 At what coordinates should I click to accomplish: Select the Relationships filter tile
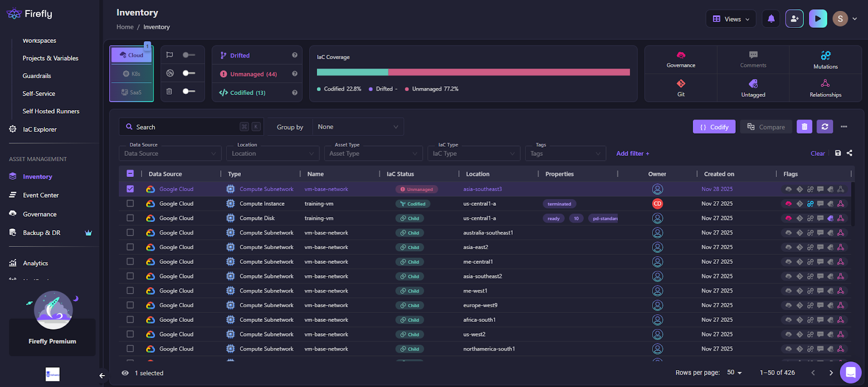pyautogui.click(x=825, y=88)
